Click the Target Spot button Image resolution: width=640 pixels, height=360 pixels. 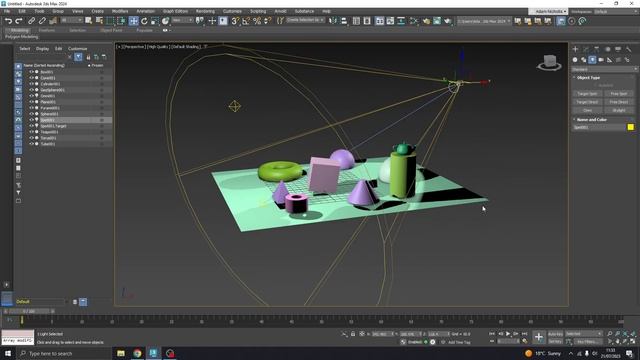point(587,93)
